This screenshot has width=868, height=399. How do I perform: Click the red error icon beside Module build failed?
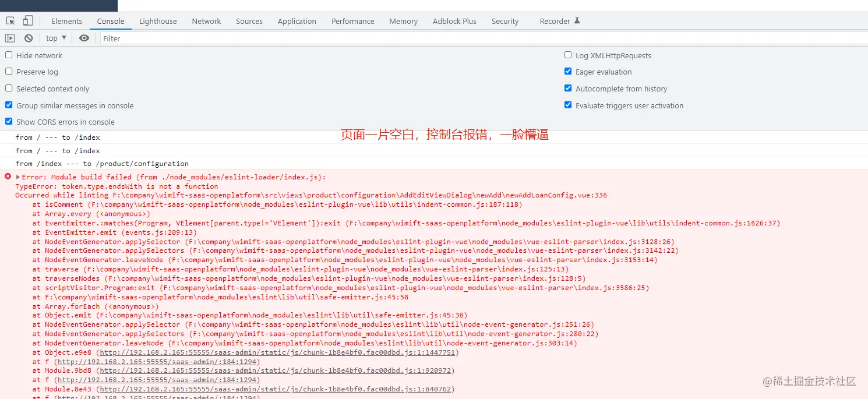click(x=8, y=176)
